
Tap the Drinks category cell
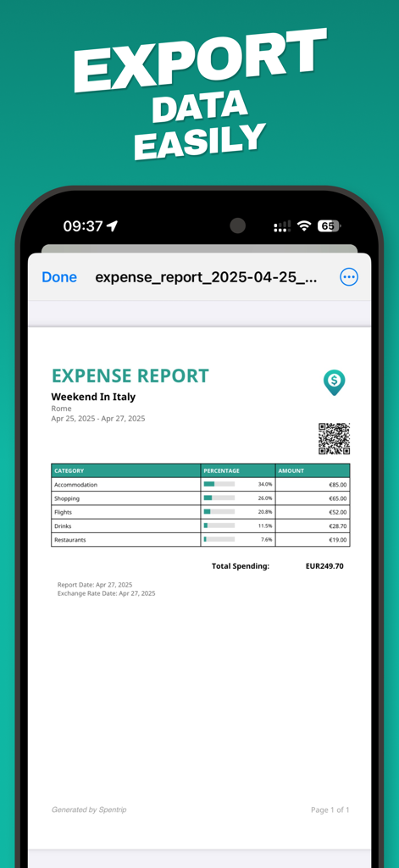click(126, 526)
